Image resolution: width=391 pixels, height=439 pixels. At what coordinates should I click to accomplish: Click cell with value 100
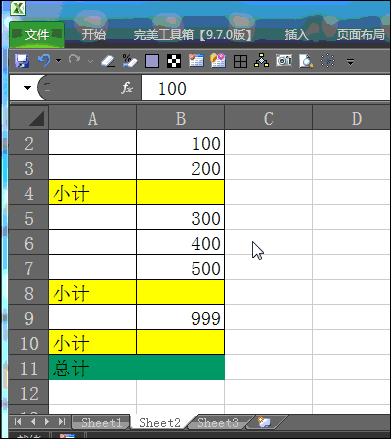pos(180,143)
